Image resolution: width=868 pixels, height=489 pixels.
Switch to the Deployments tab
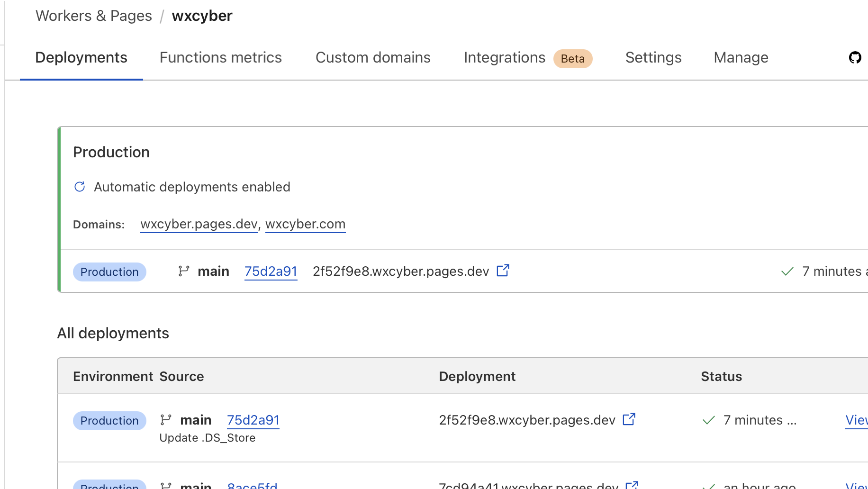[81, 58]
